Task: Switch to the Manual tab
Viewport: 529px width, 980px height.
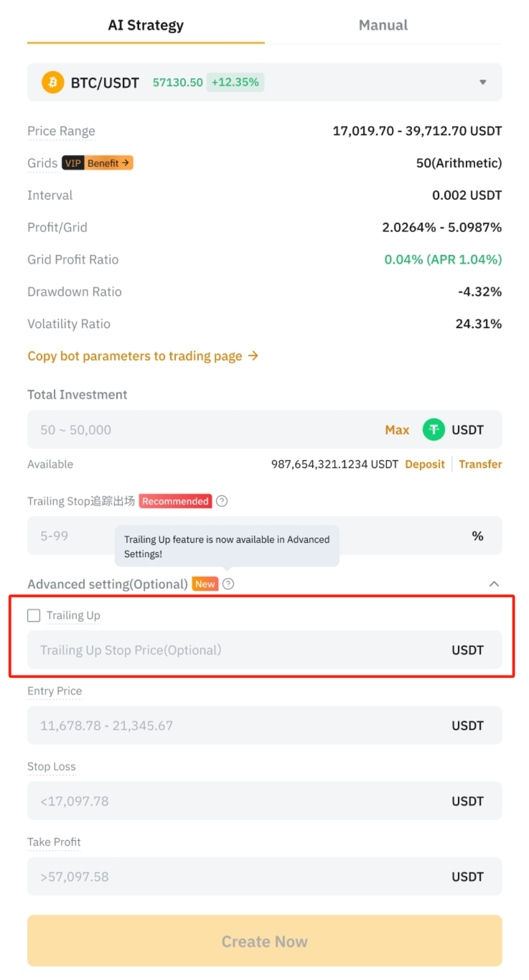Action: [382, 25]
